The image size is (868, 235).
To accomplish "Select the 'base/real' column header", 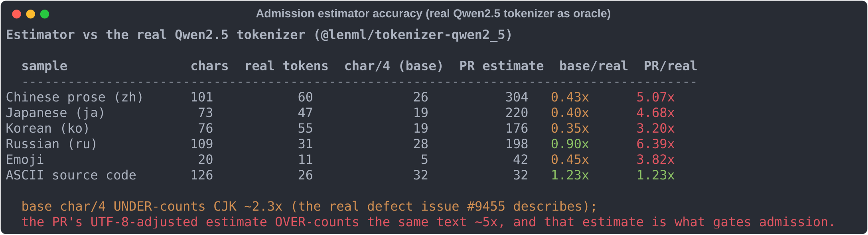I will pyautogui.click(x=594, y=66).
